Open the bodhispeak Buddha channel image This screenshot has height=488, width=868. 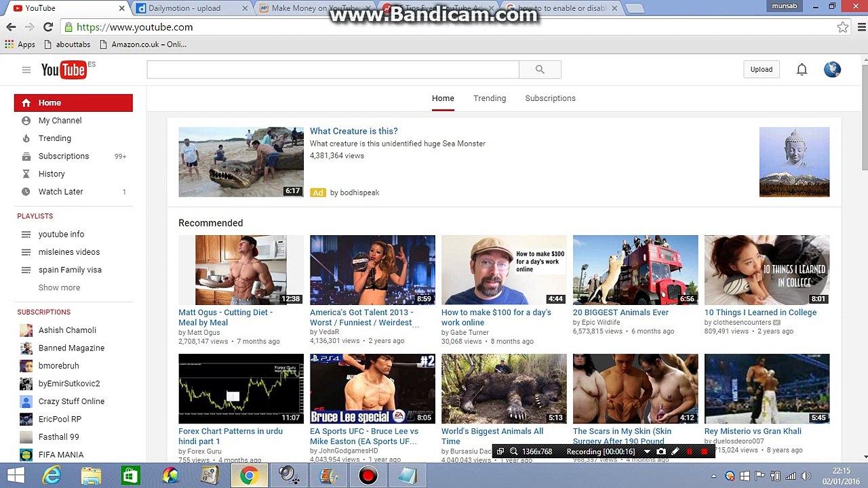[x=794, y=162]
